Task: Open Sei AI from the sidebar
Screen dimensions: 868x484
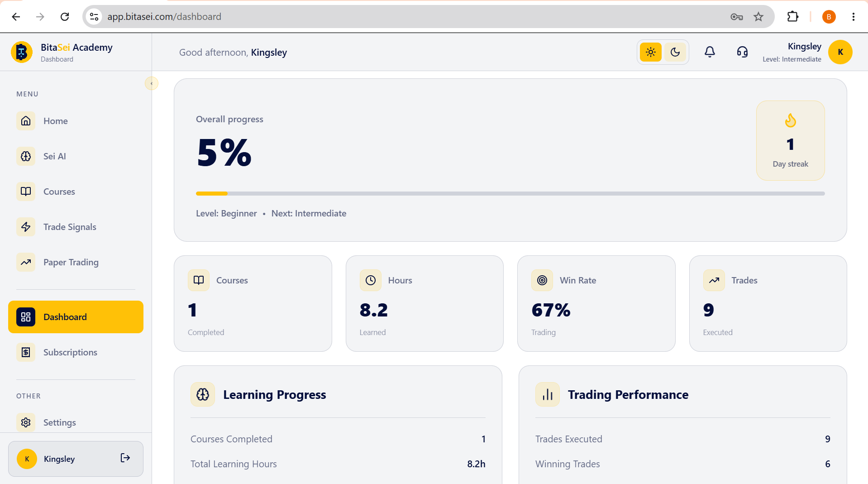Action: pyautogui.click(x=76, y=156)
